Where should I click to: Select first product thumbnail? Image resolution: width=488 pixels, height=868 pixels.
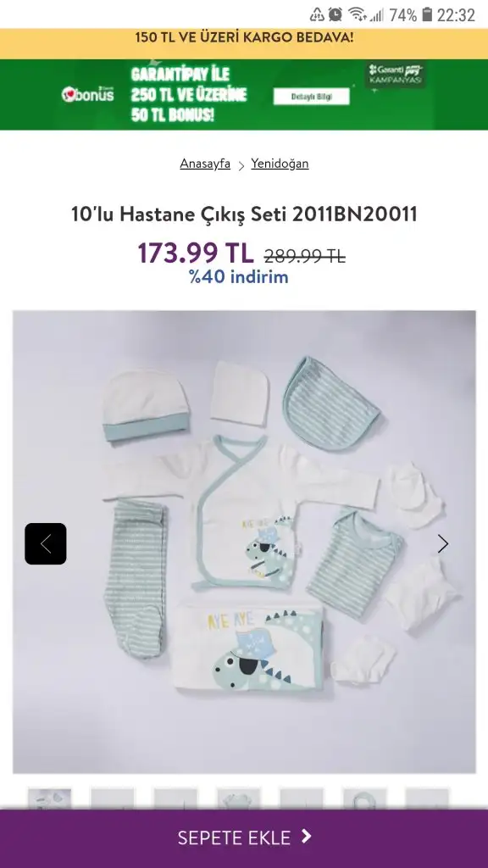click(50, 798)
